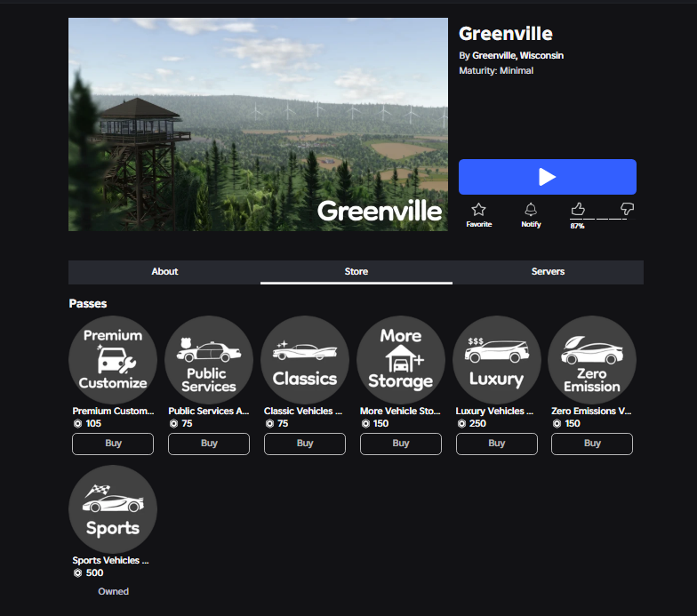Buy the Public Services pass
Viewport: 697px width, 616px height.
tap(209, 444)
